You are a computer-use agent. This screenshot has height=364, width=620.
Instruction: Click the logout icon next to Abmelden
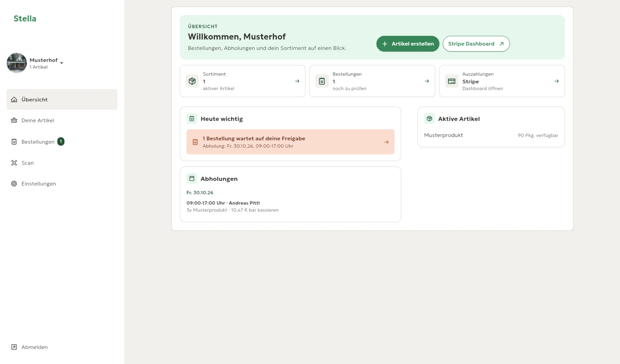(x=14, y=347)
